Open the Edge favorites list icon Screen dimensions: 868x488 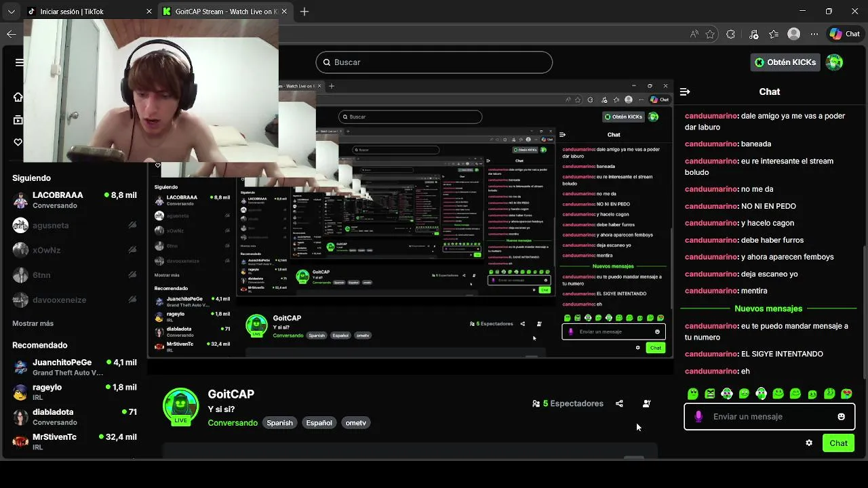coord(774,34)
